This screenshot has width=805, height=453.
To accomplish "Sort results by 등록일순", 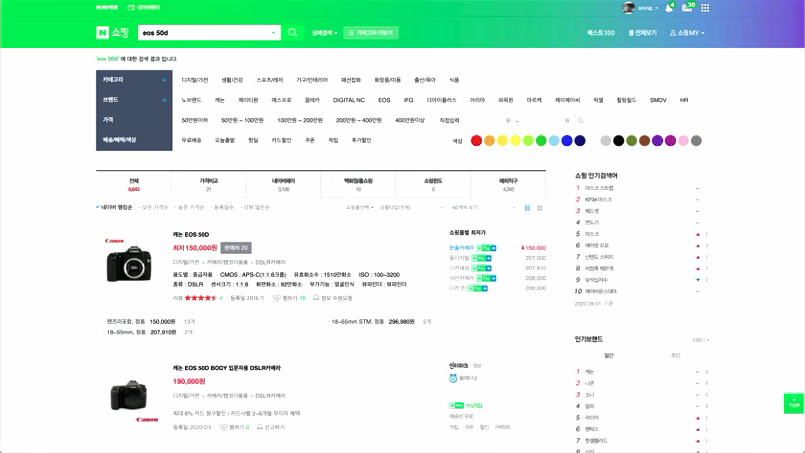I will 223,207.
